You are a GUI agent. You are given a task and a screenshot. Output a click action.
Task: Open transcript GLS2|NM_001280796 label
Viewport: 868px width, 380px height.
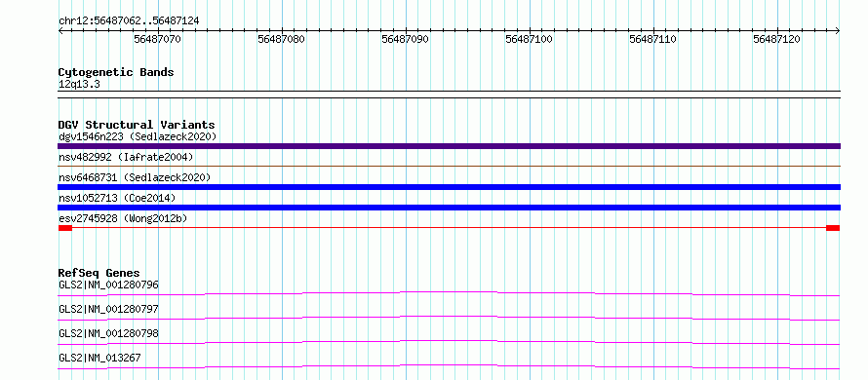pos(108,285)
